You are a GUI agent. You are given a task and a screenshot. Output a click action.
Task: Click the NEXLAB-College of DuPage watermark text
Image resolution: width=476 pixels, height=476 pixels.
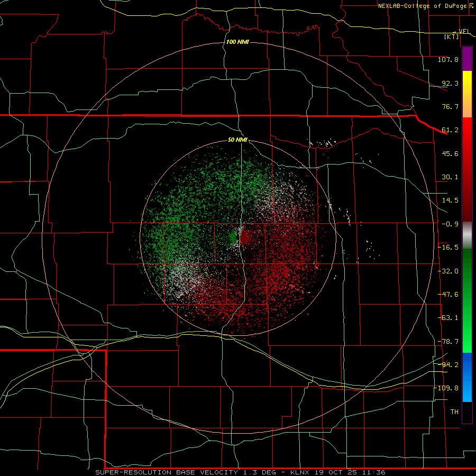pyautogui.click(x=426, y=6)
